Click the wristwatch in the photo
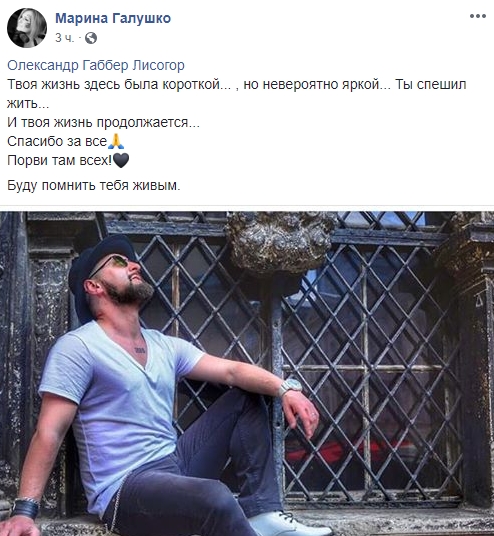The height and width of the screenshot is (536, 494). 290,386
